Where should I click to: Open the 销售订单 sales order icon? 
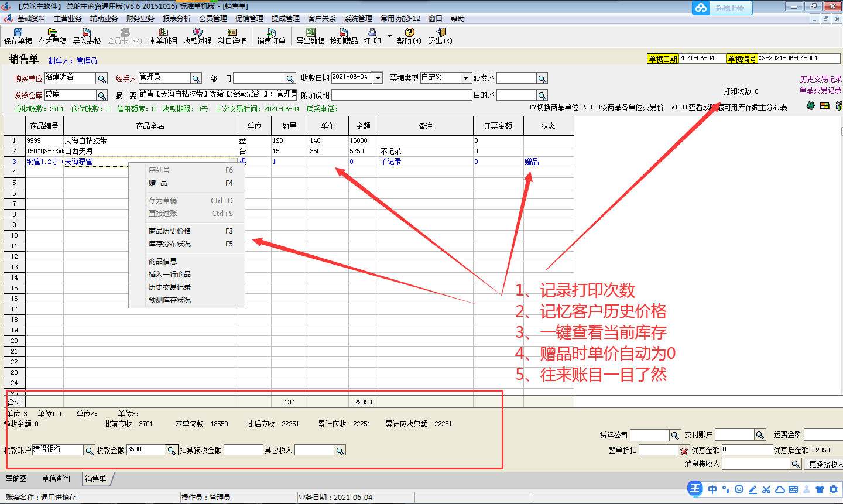point(270,36)
